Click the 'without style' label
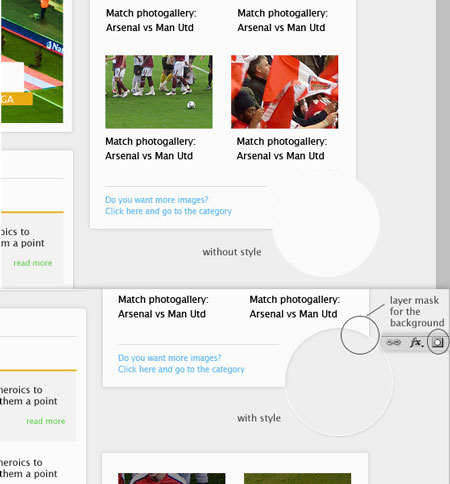450x484 pixels. pyautogui.click(x=232, y=252)
